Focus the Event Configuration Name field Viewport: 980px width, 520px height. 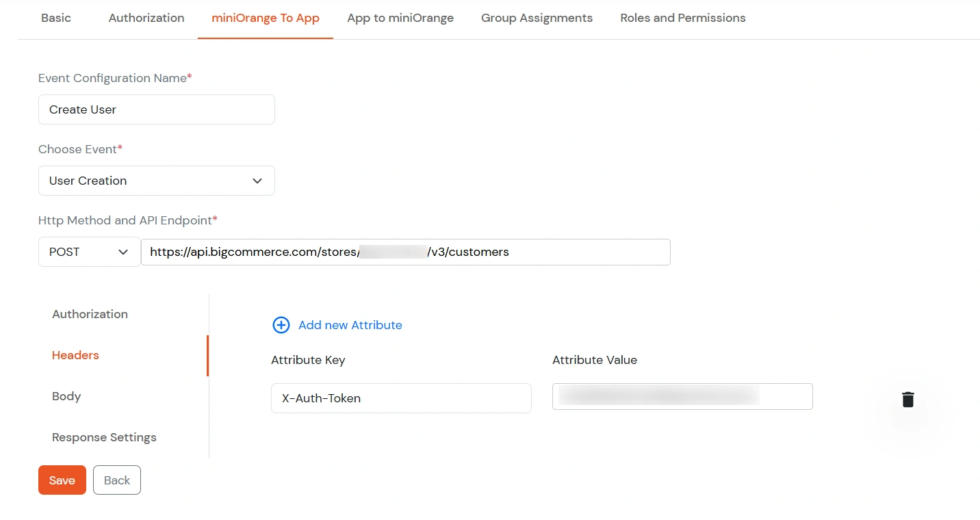click(x=157, y=109)
